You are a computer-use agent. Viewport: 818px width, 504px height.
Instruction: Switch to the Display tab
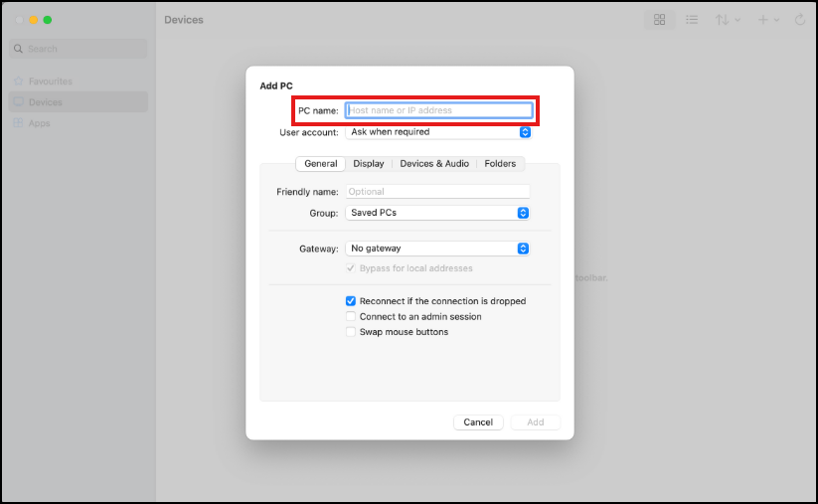point(369,164)
